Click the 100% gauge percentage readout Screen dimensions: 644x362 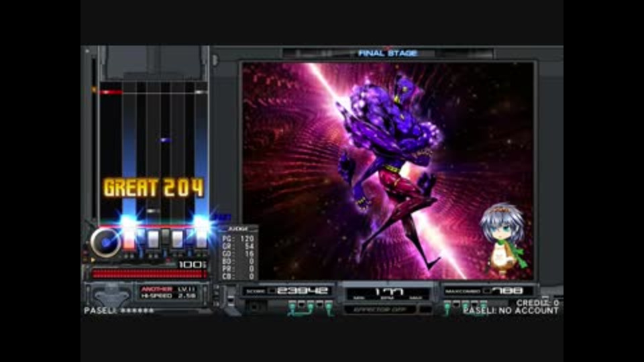click(192, 264)
